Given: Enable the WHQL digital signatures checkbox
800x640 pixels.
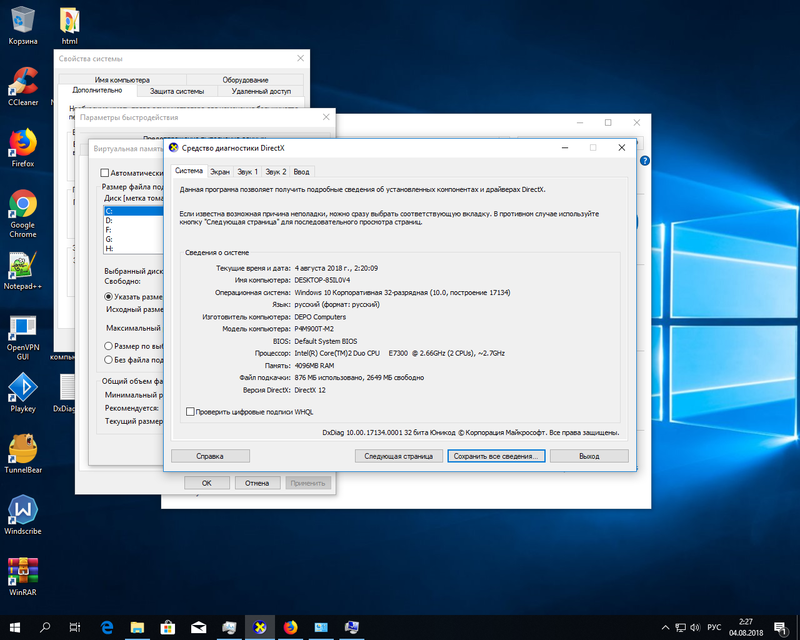Looking at the screenshot, I should click(x=190, y=412).
